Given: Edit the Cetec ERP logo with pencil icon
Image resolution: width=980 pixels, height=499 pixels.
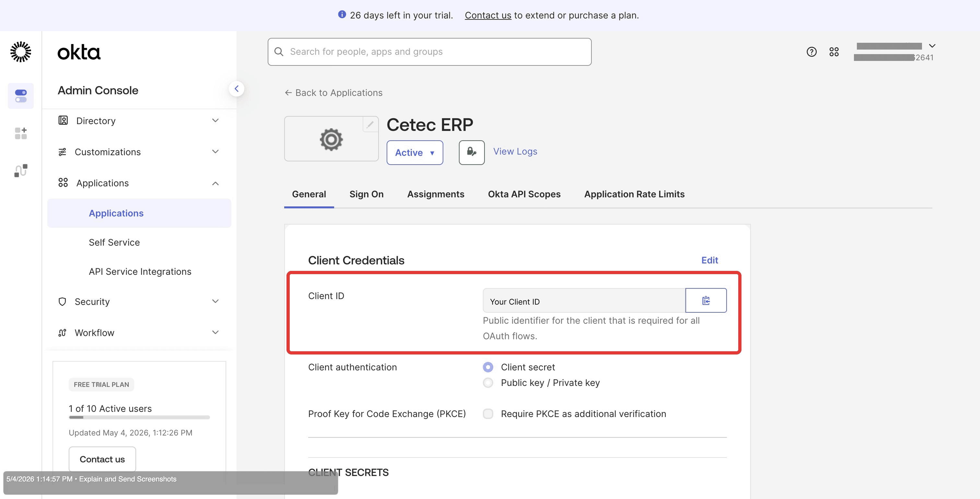Looking at the screenshot, I should pos(370,124).
